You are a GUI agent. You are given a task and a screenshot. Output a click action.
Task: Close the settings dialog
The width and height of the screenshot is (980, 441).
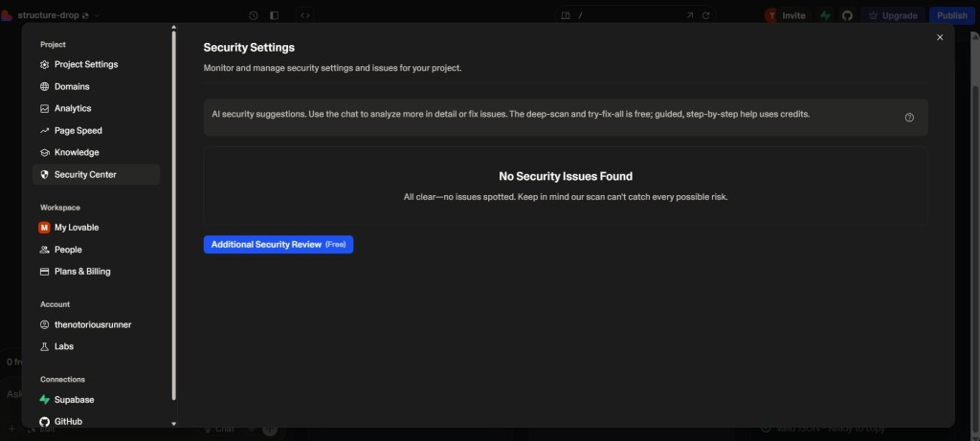pos(940,37)
